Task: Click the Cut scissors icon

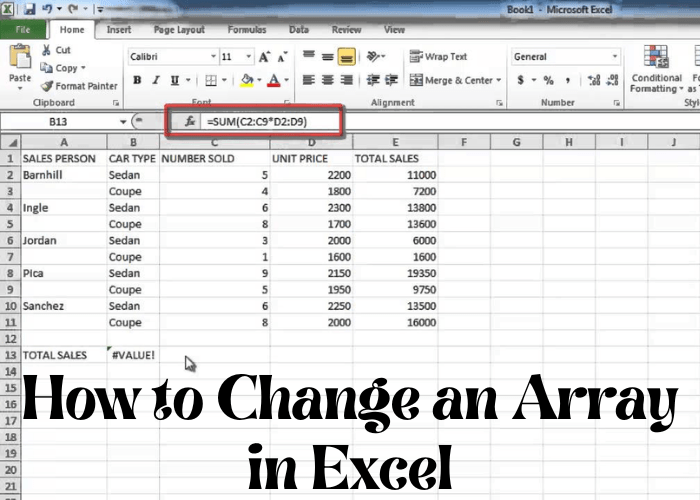Action: click(46, 50)
